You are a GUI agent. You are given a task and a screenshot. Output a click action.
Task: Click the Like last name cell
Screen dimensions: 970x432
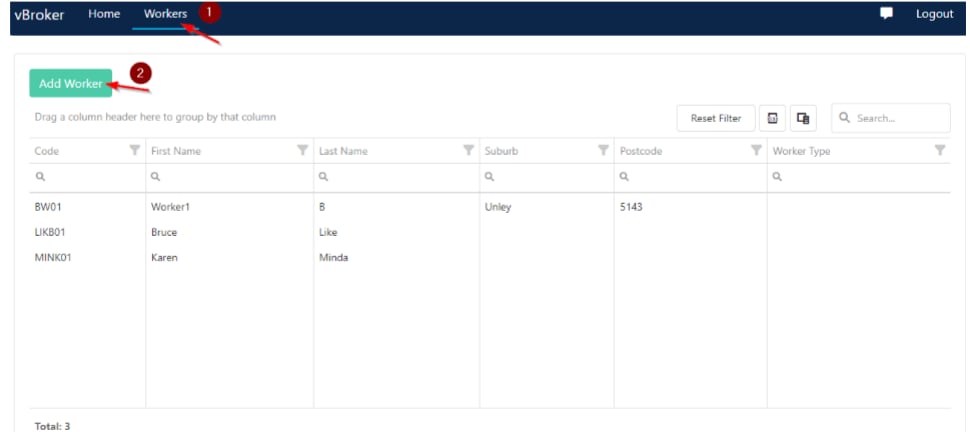click(x=397, y=233)
